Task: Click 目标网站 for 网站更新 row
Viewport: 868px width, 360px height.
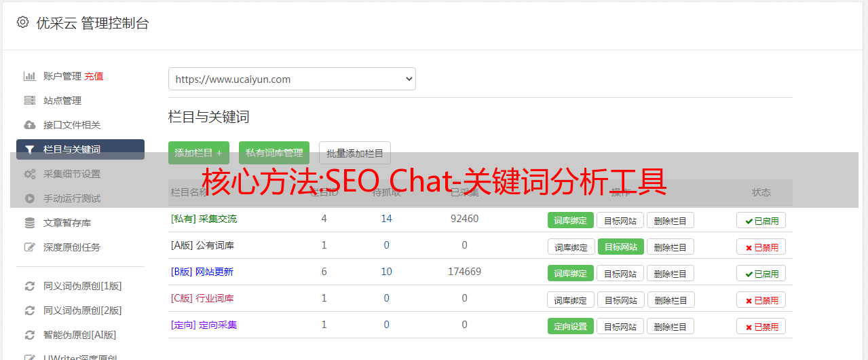Action: (x=620, y=273)
